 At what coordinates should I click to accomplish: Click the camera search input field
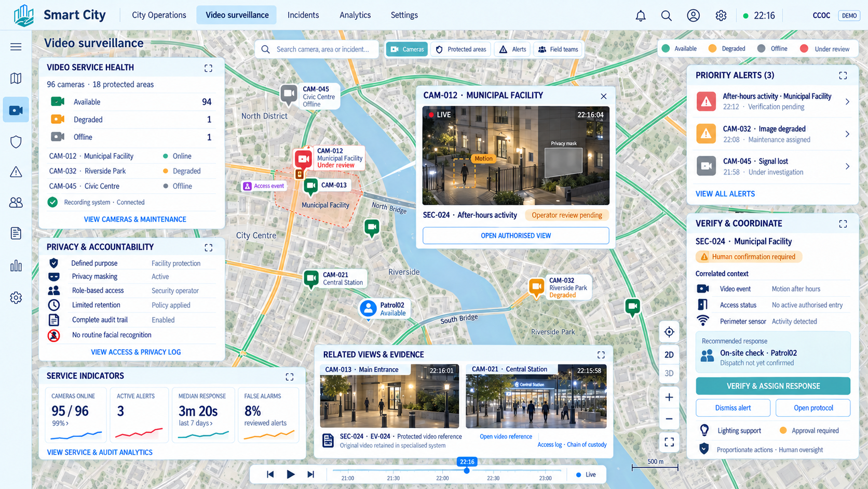[x=317, y=49]
